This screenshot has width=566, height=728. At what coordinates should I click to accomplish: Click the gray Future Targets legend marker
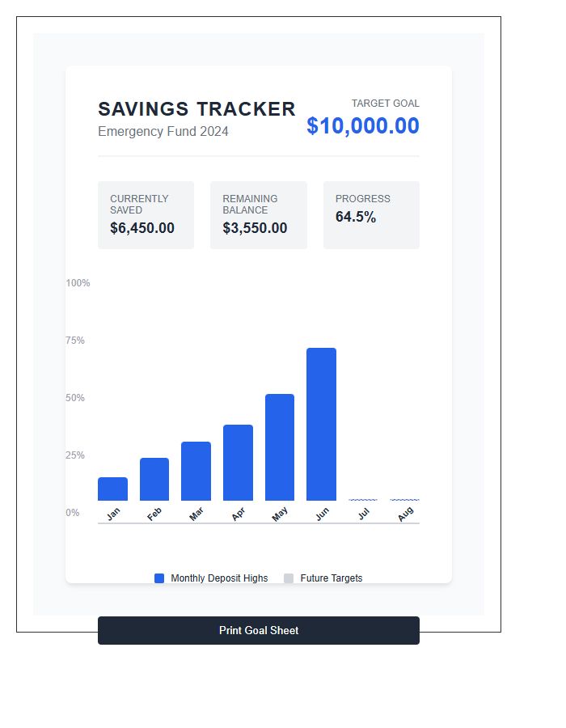click(x=288, y=578)
